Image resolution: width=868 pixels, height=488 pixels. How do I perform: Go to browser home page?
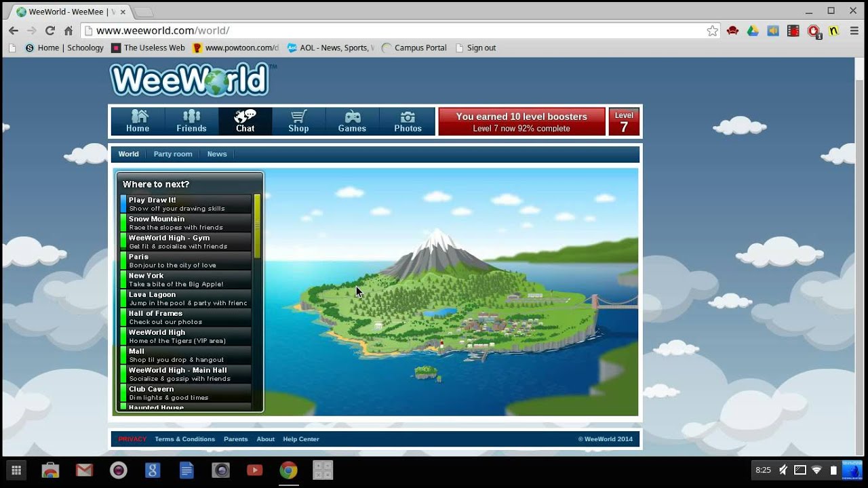tap(68, 30)
